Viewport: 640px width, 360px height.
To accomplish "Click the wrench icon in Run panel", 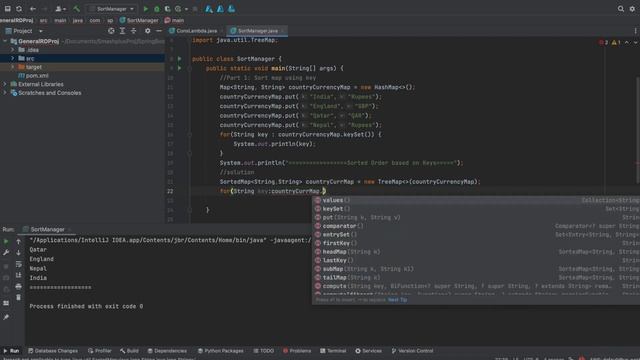I will 6,253.
